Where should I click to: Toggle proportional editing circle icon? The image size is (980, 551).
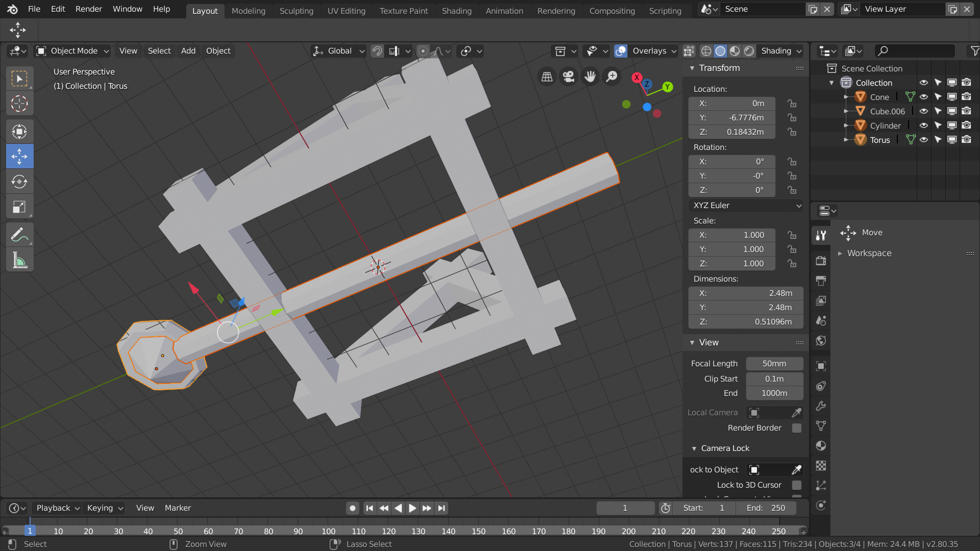click(x=423, y=51)
